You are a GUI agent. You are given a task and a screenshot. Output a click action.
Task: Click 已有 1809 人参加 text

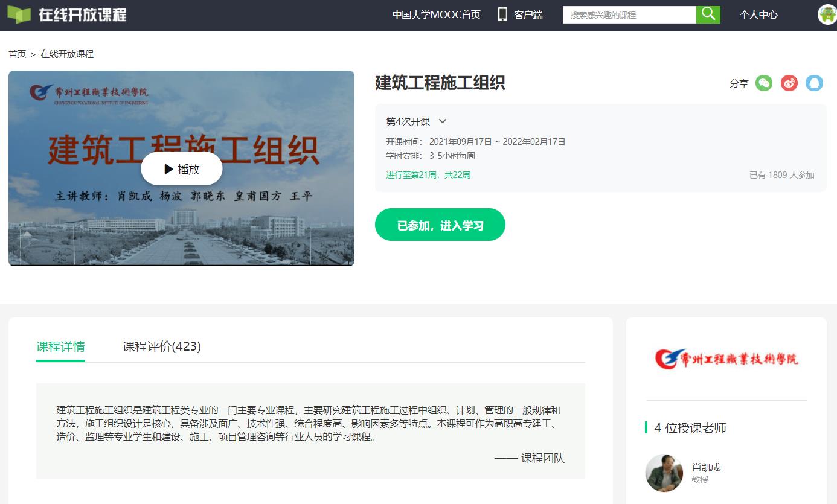click(781, 175)
